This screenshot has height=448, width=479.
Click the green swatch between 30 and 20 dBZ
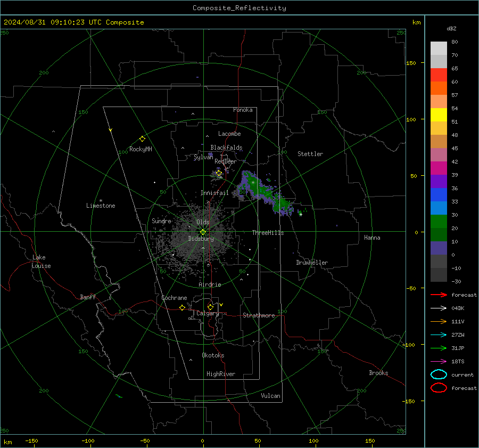point(439,222)
